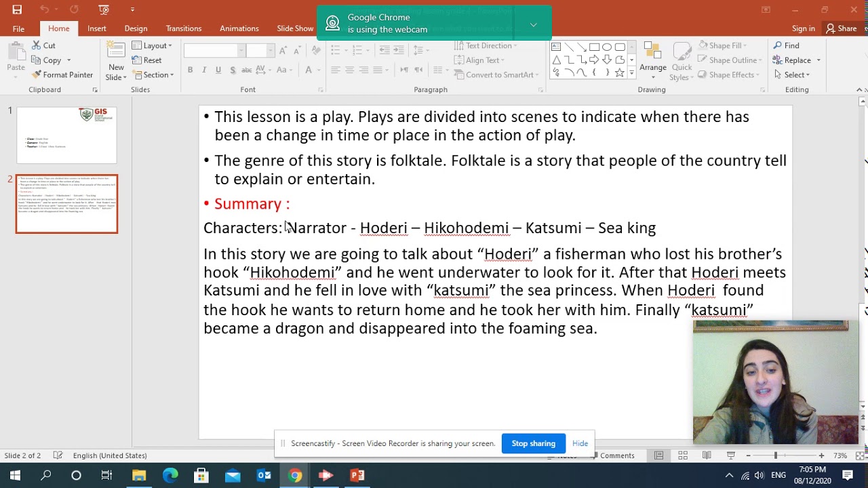Toggle Bold formatting

190,70
